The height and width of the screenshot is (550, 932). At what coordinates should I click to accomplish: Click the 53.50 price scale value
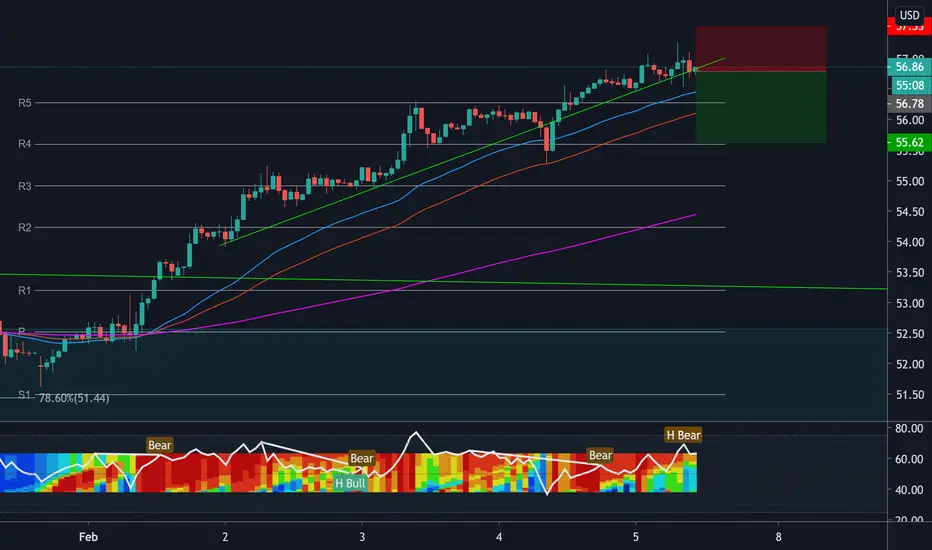[909, 273]
